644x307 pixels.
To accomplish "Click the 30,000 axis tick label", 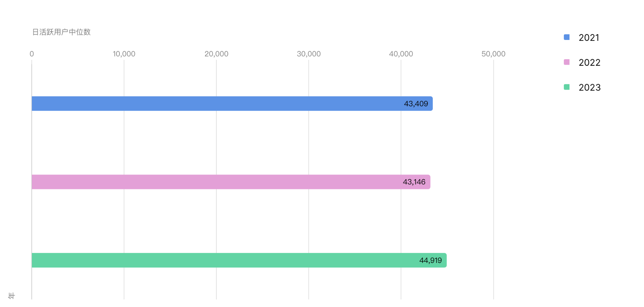I will (x=309, y=54).
